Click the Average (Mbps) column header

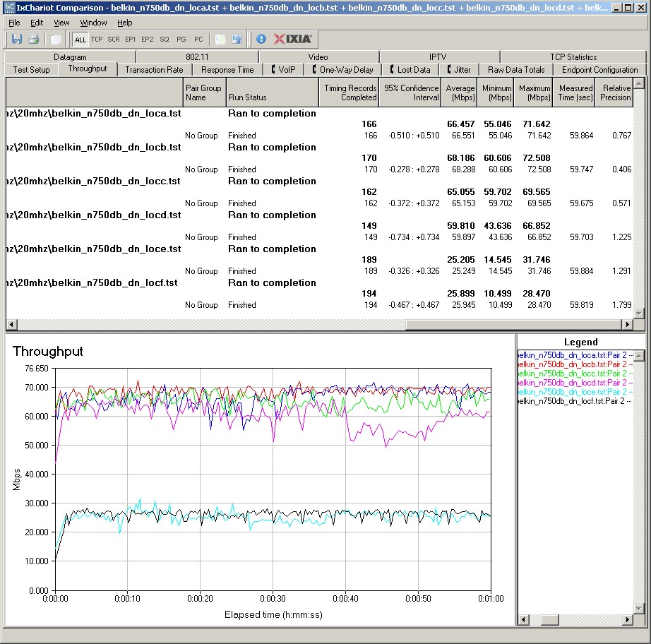[459, 93]
